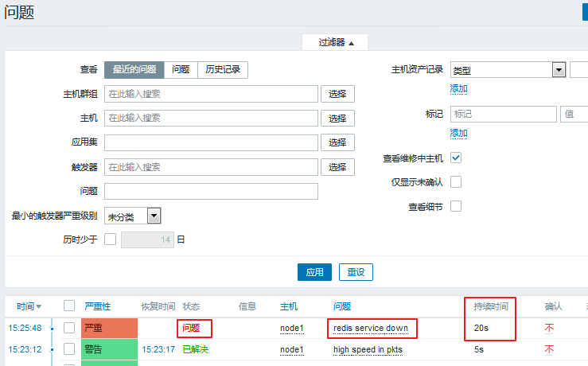Image resolution: width=588 pixels, height=366 pixels.
Task: Open recovery time 15:23:17 link
Action: tap(158, 350)
